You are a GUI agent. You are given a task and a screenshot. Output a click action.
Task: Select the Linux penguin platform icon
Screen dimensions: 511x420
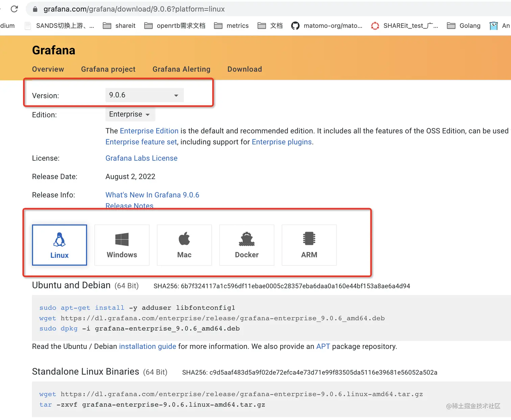59,239
